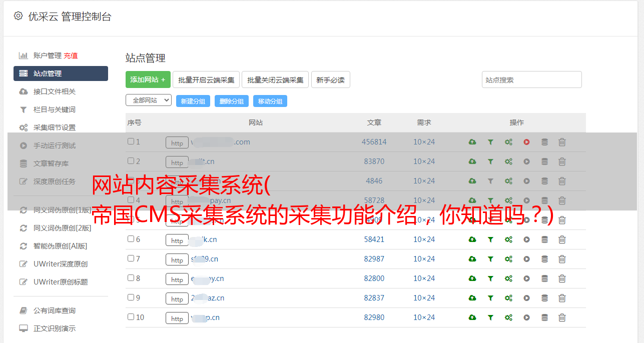
Task: Select 公有词库查询 from the sidebar
Action: pos(55,310)
